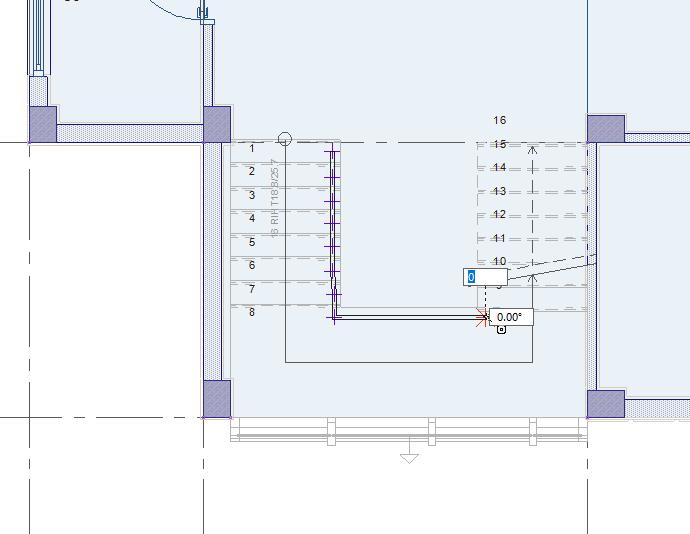Select the rotated stair run annotation text

point(275,190)
